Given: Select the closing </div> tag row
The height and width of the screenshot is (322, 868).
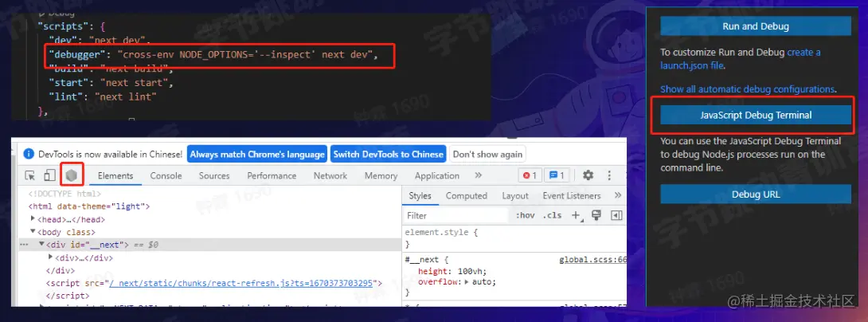Looking at the screenshot, I should click(x=61, y=270).
